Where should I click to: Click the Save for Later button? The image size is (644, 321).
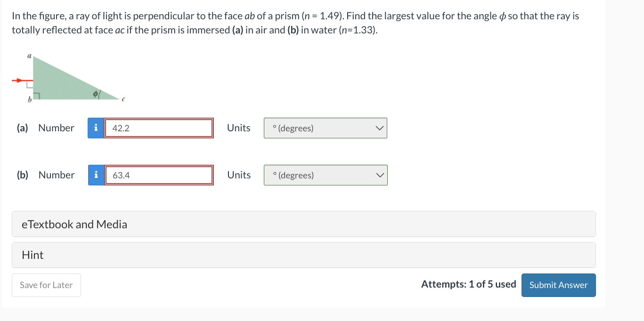tap(46, 285)
